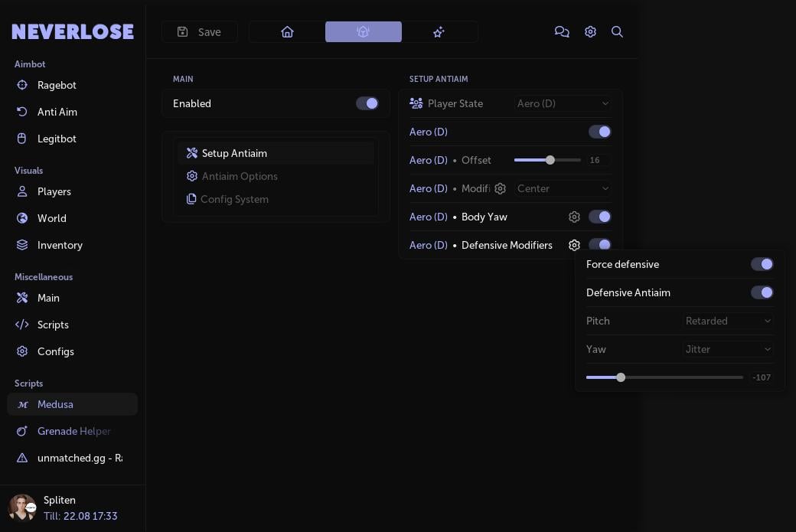Save the current config
Image resolution: width=796 pixels, height=532 pixels.
200,31
